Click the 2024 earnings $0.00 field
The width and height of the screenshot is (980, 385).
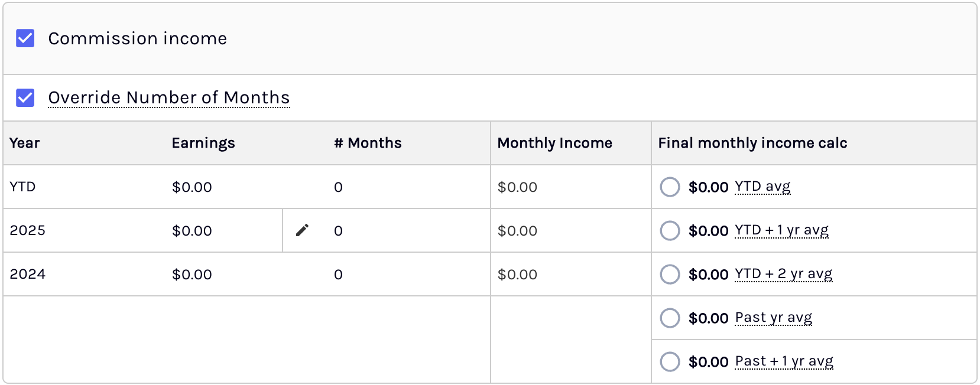(x=192, y=275)
